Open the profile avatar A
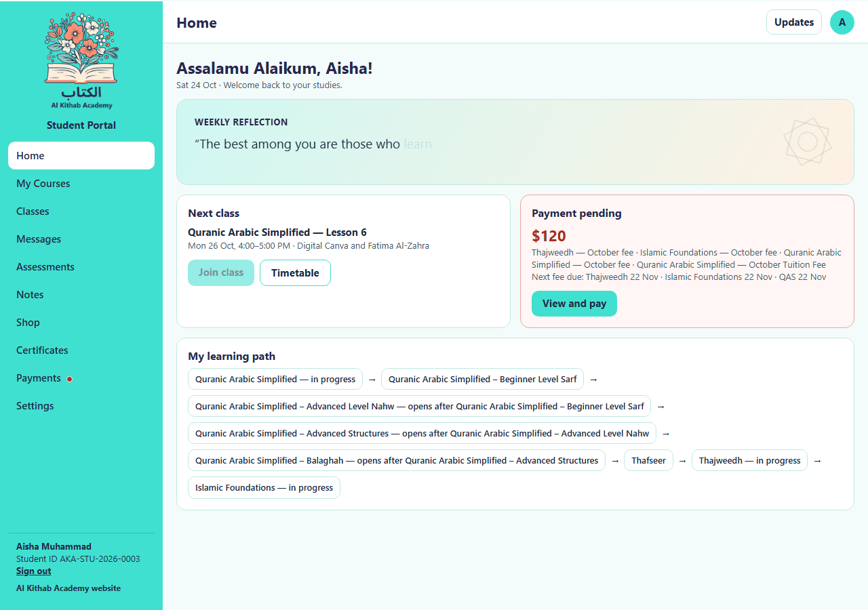The height and width of the screenshot is (610, 868). click(842, 22)
